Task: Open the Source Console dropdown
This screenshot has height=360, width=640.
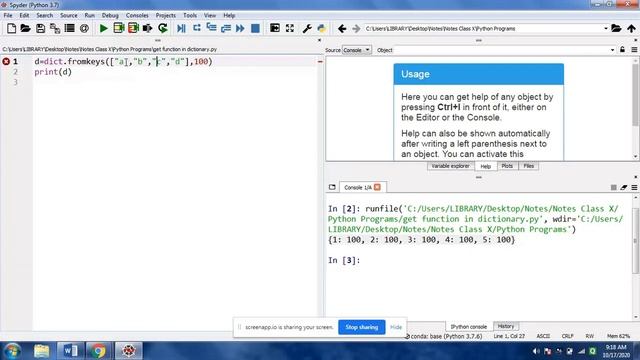Action: coord(356,50)
